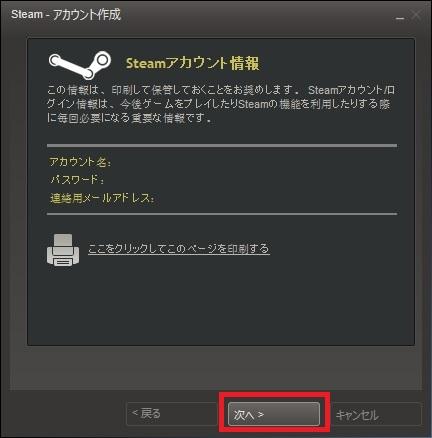Click the separator line below 連絡用メールアドレス
The height and width of the screenshot is (438, 432).
[x=222, y=214]
